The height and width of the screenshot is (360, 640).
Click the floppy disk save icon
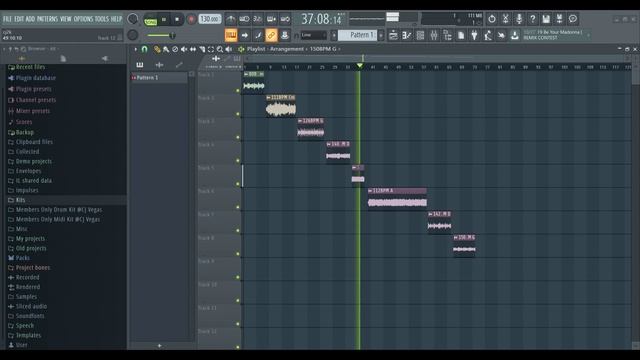[x=546, y=19]
